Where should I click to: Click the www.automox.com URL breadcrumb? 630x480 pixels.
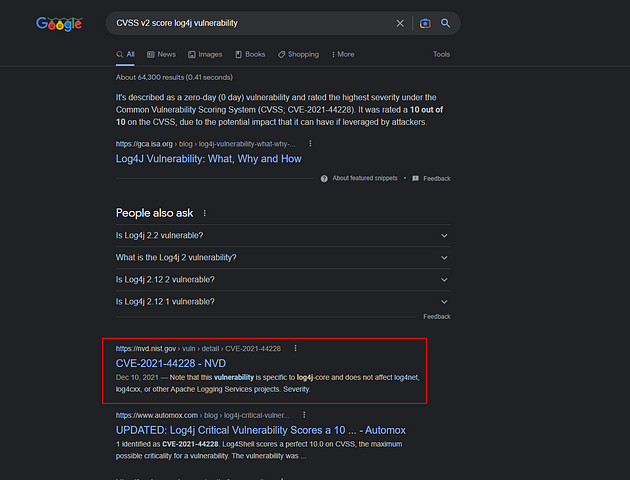202,415
